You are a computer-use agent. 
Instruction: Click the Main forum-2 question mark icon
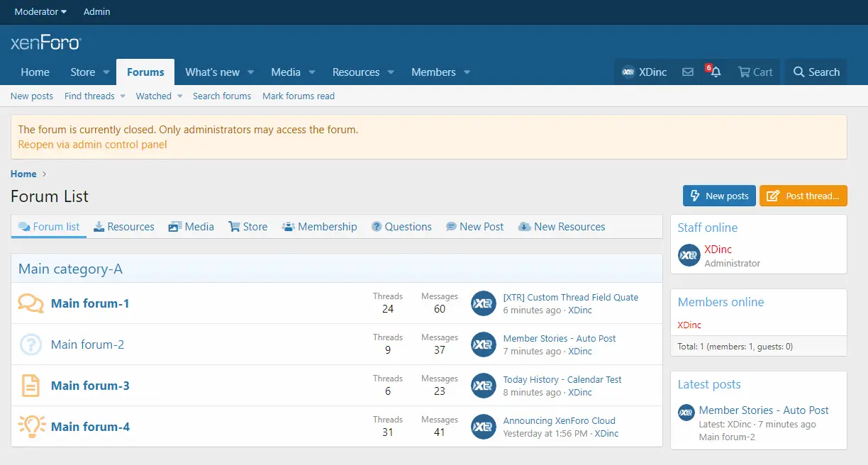pos(30,344)
